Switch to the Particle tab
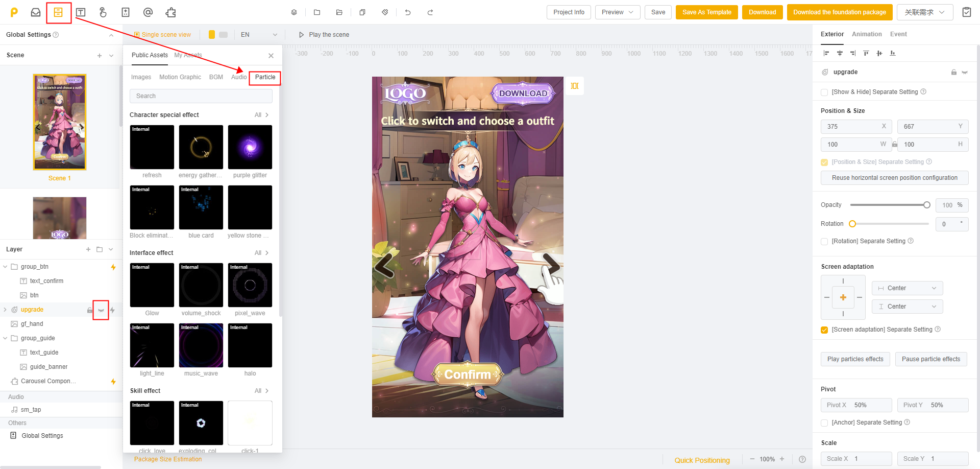This screenshot has height=469, width=980. coord(265,77)
